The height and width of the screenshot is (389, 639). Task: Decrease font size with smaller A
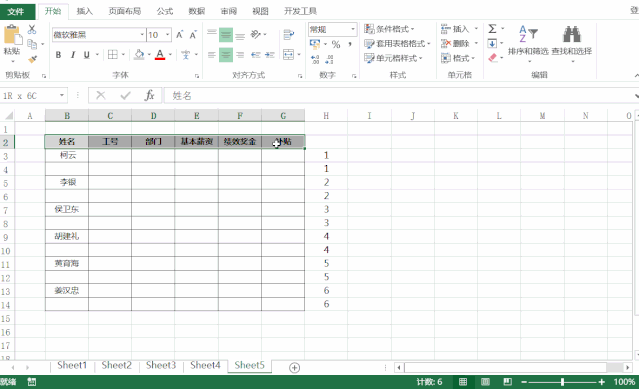193,35
